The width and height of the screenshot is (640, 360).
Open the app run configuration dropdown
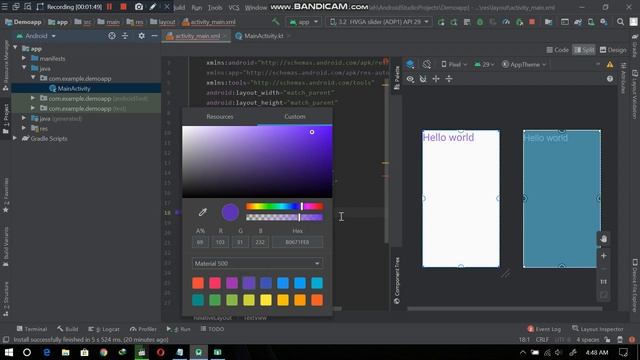point(304,22)
